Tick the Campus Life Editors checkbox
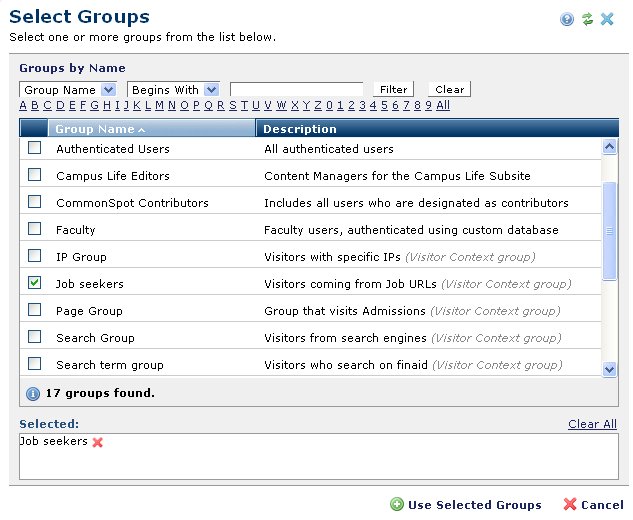The height and width of the screenshot is (520, 633). tap(35, 175)
